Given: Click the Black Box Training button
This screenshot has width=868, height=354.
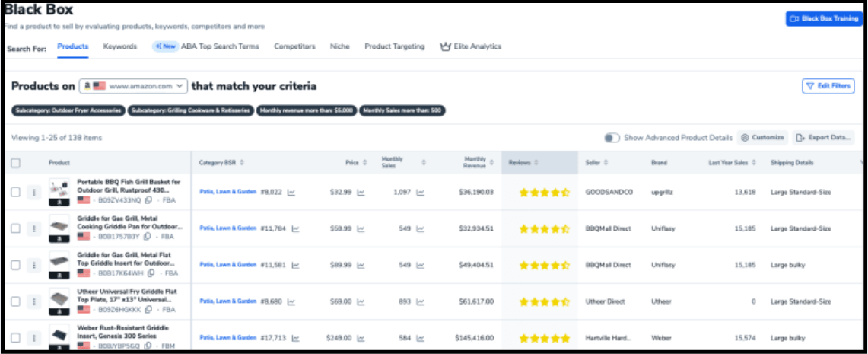Looking at the screenshot, I should tap(824, 18).
